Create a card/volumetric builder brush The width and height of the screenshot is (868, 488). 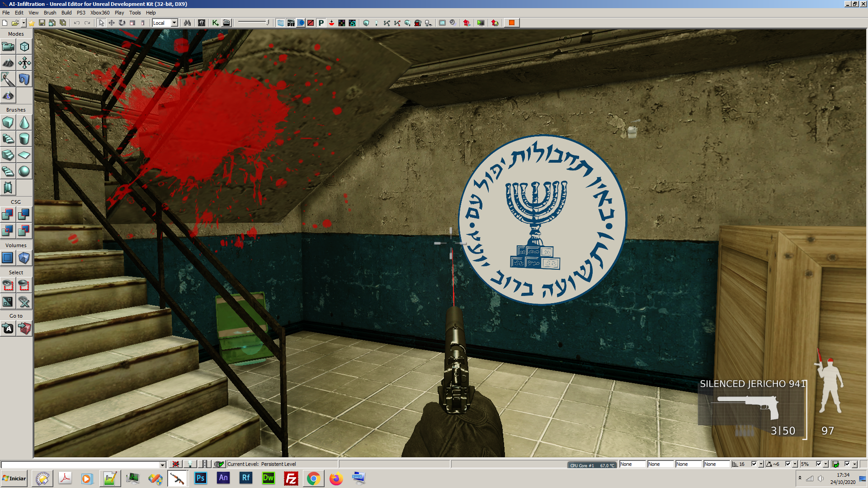click(8, 188)
